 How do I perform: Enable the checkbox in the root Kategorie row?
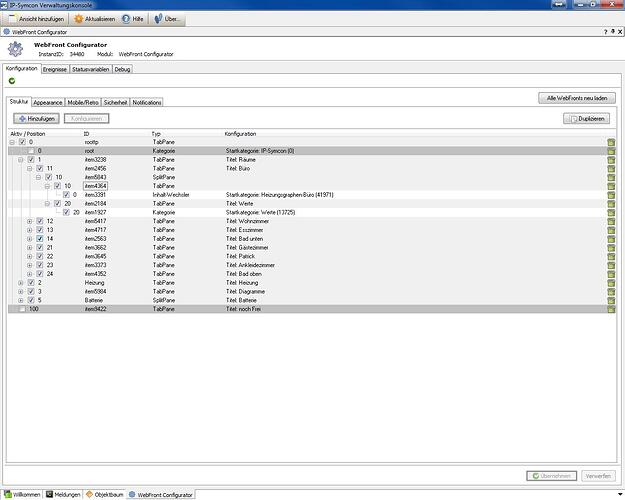(31, 151)
